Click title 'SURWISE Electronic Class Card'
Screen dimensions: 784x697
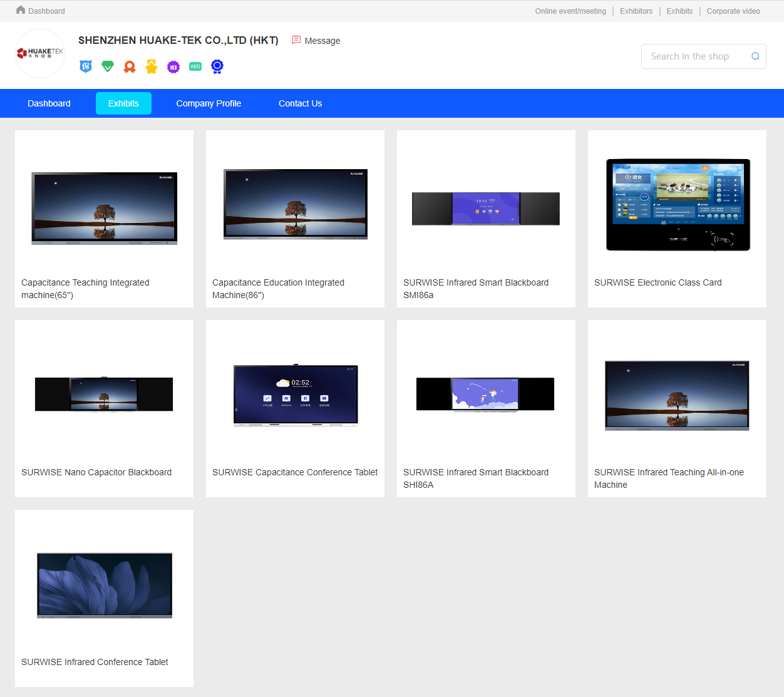tap(658, 282)
